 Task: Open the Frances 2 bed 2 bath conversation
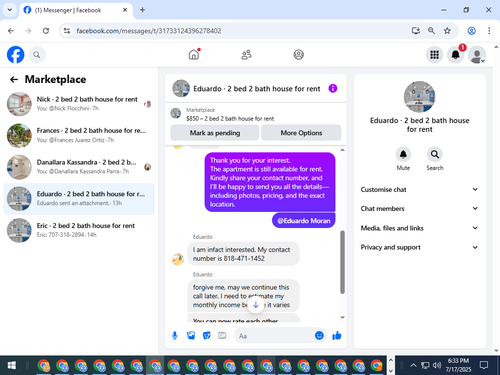(x=79, y=135)
